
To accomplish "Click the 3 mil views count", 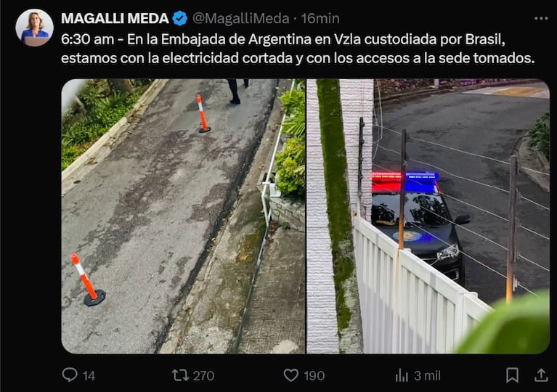I will coord(427,376).
